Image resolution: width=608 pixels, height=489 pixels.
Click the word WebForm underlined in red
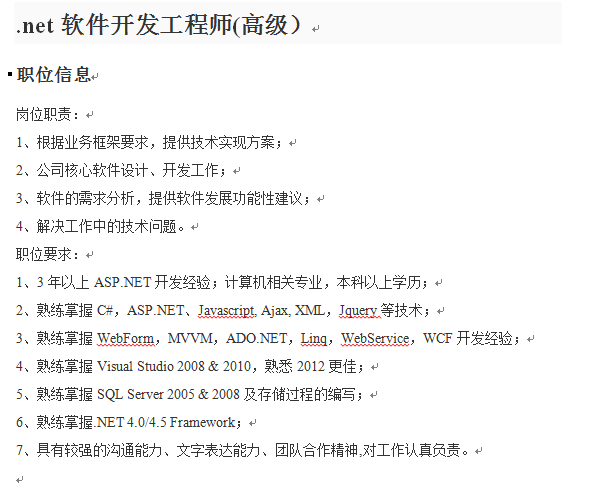click(125, 339)
